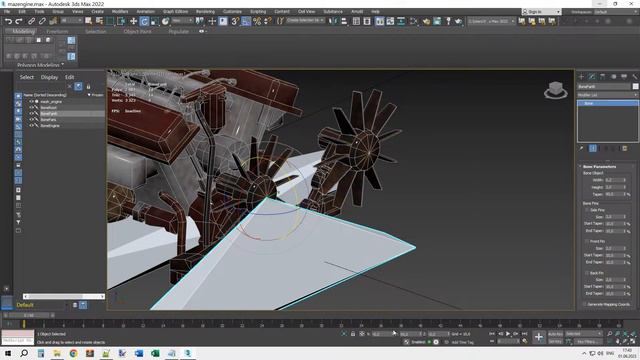Open the render target dropdown in the toolbar
This screenshot has width=640, height=360.
coord(491,21)
